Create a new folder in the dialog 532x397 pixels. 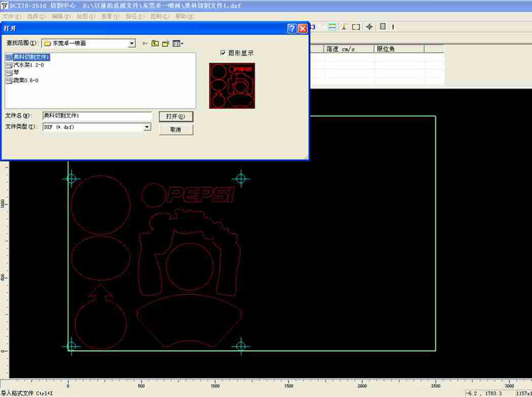[166, 43]
